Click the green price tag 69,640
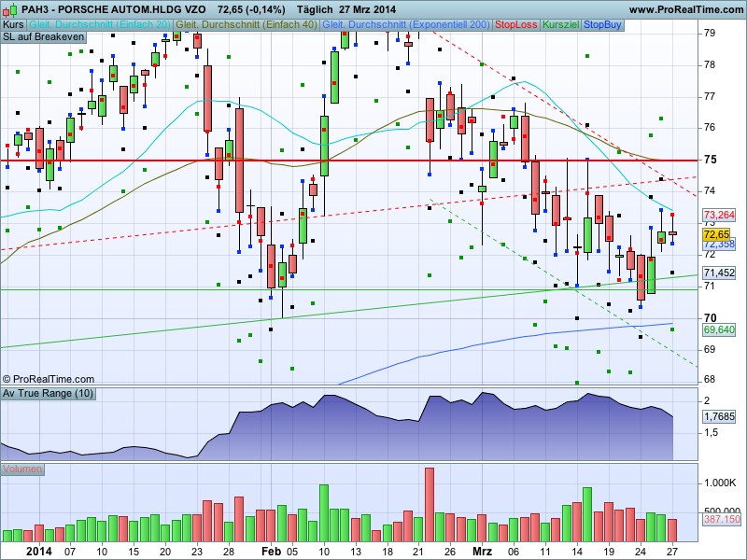 [719, 329]
